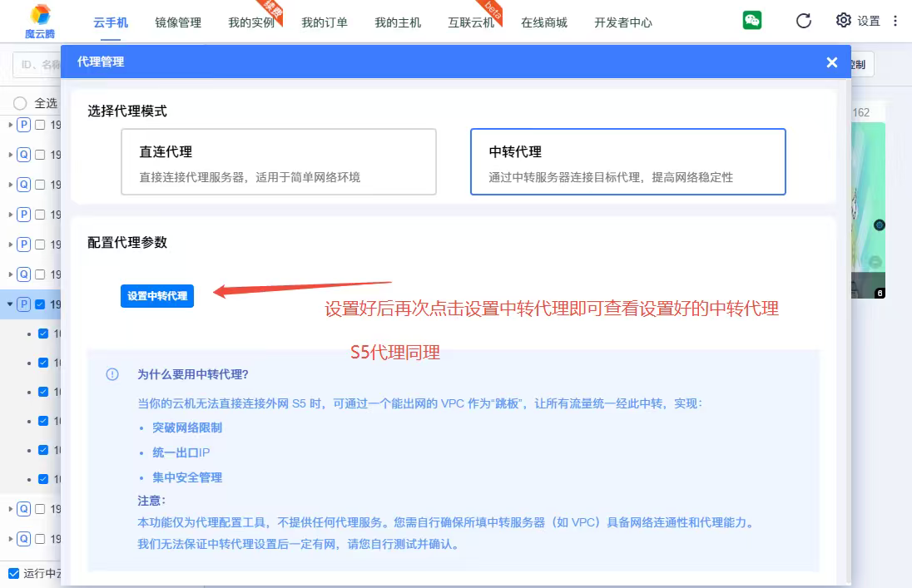The width and height of the screenshot is (912, 588).
Task: Select the 全选 radio button
Action: (x=20, y=103)
